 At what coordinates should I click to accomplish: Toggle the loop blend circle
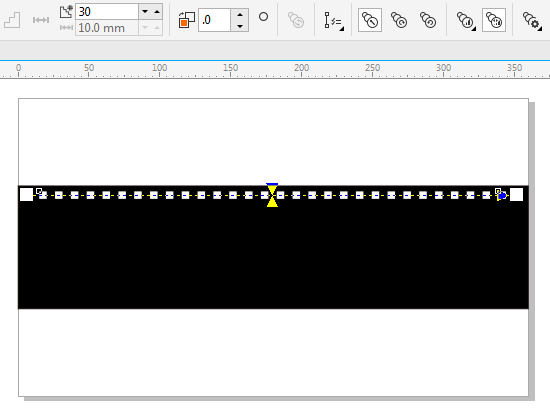(263, 16)
